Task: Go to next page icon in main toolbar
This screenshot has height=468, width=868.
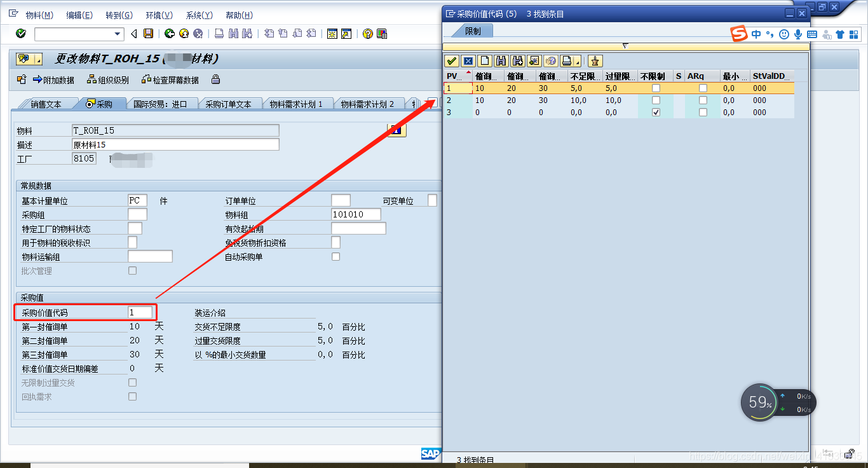Action: pos(297,34)
